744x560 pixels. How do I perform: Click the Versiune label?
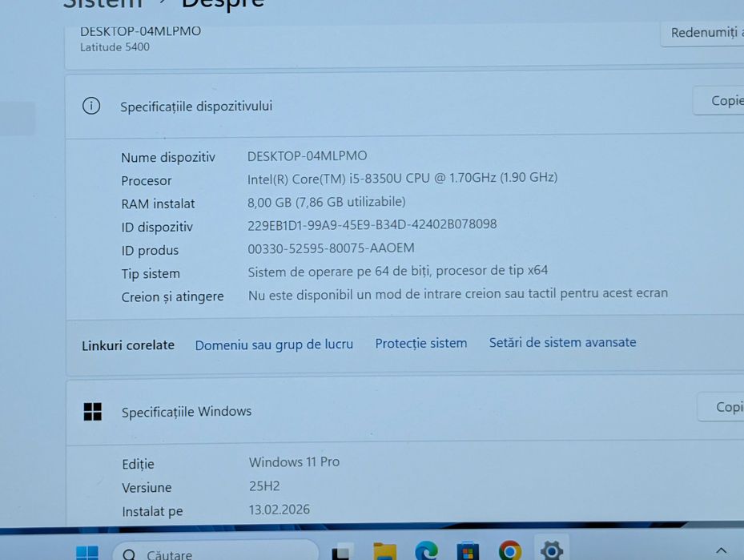tap(147, 488)
